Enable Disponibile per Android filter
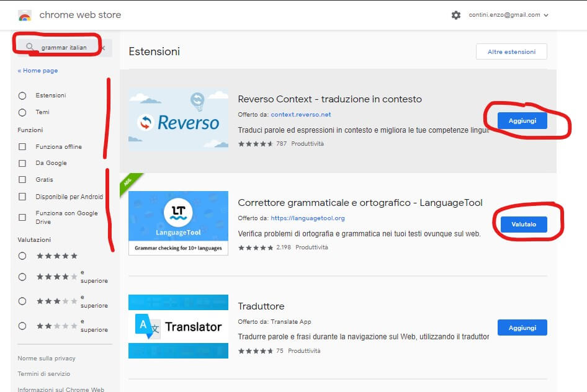 (22, 197)
